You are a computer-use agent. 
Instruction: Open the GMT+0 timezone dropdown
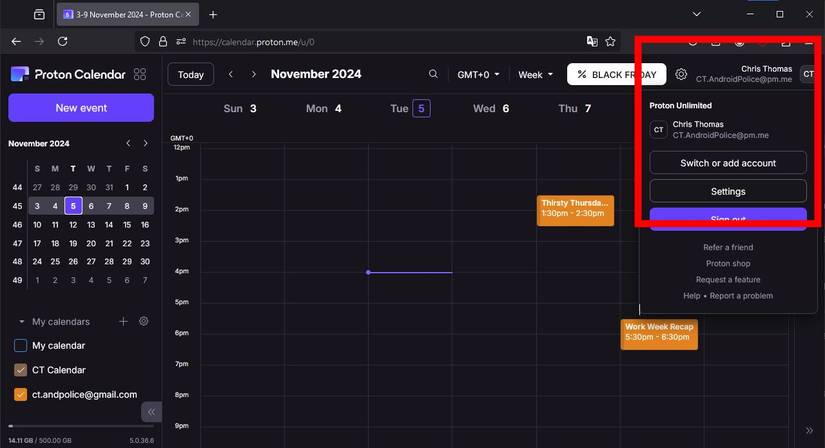[x=478, y=74]
